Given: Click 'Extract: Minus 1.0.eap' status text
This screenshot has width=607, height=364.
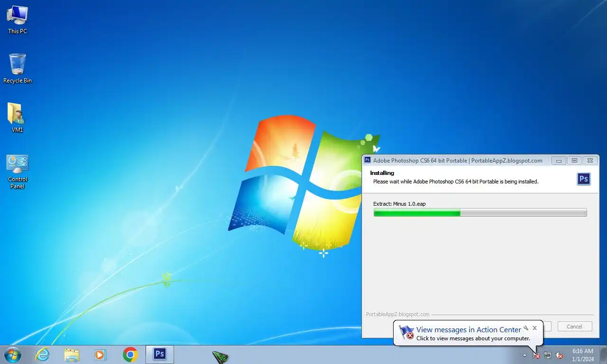Looking at the screenshot, I should point(399,204).
